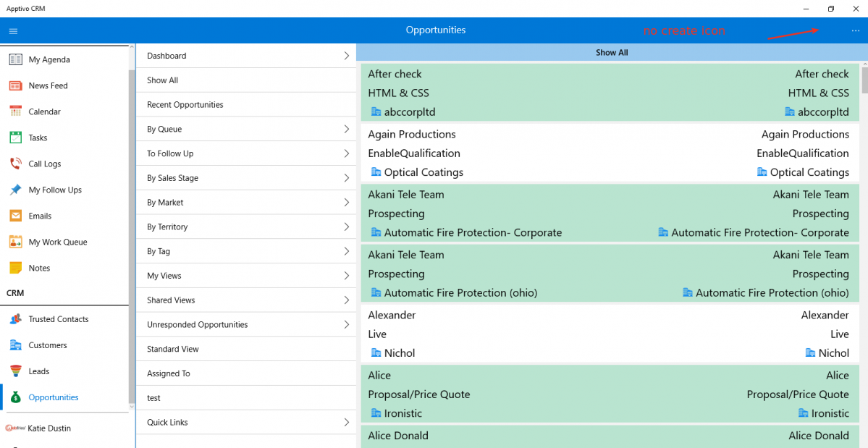Click the more options ellipsis icon
Viewport: 868px width, 448px height.
pos(856,31)
